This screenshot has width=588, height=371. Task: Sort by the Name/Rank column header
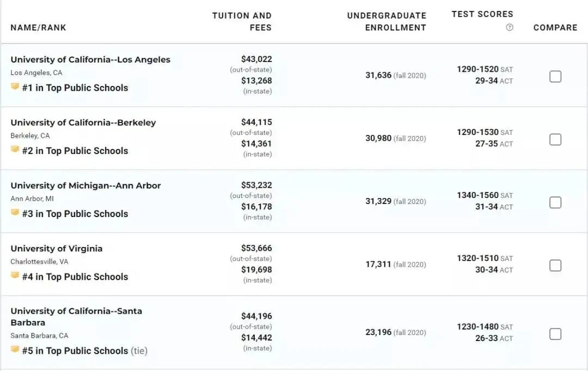[38, 28]
